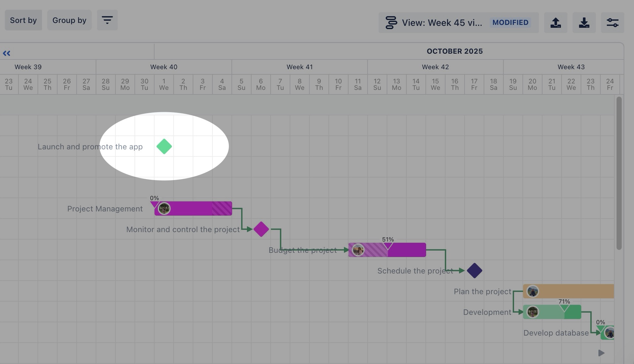Click the Week 42 header
634x364 pixels.
tap(435, 67)
